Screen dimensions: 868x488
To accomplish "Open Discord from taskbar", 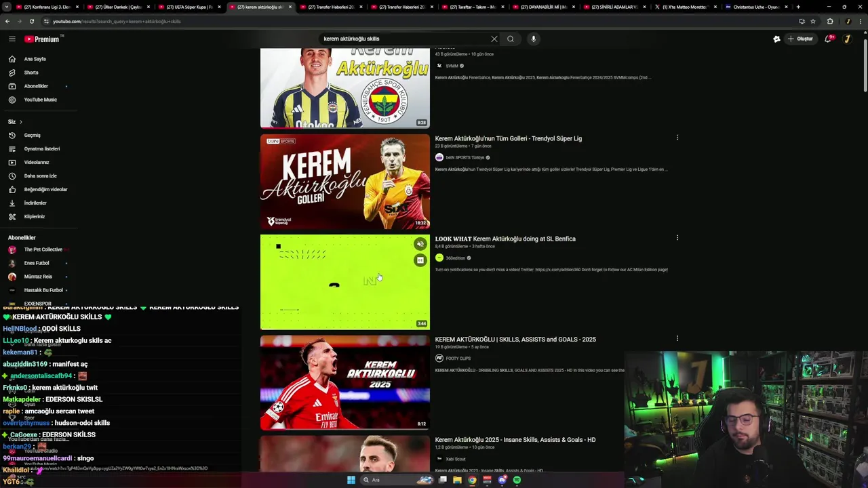I will click(502, 480).
